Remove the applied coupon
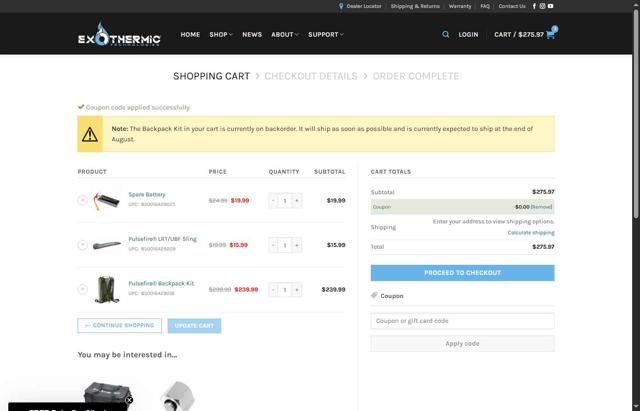 542,207
